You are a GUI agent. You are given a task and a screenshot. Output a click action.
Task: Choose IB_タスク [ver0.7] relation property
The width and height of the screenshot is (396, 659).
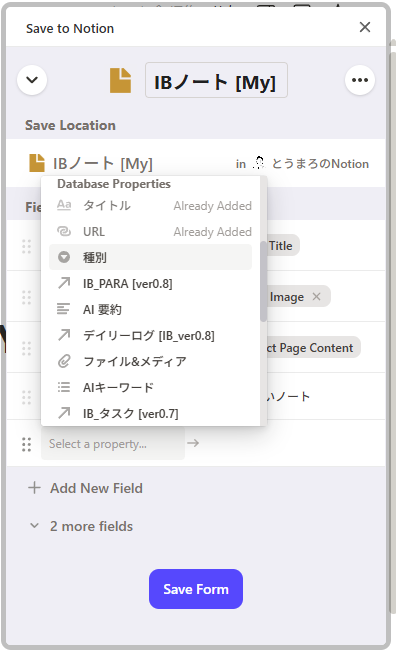pos(150,414)
